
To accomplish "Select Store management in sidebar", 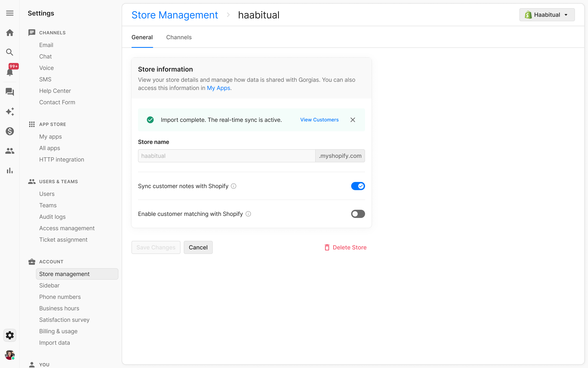I will (x=77, y=274).
